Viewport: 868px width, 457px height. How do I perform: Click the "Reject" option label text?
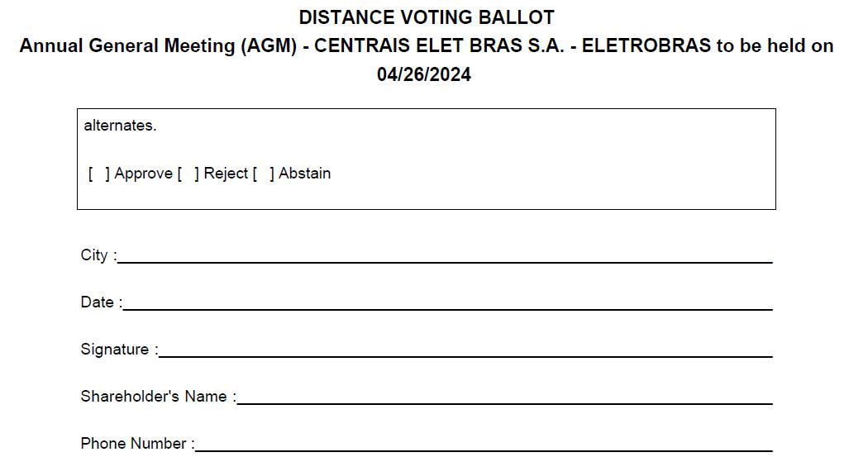click(226, 174)
